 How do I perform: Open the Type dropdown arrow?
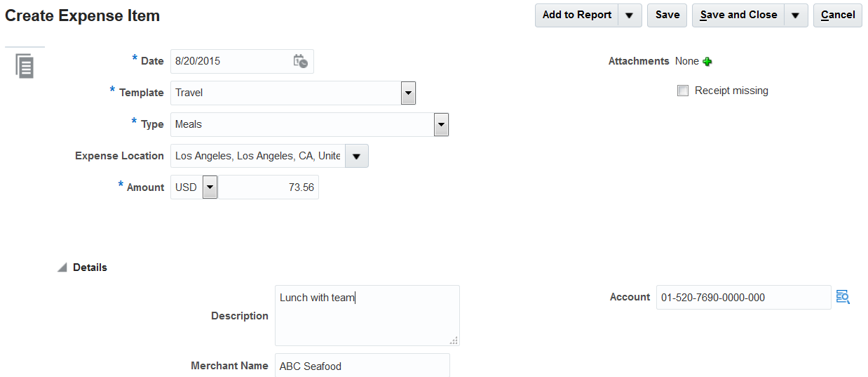pos(441,124)
